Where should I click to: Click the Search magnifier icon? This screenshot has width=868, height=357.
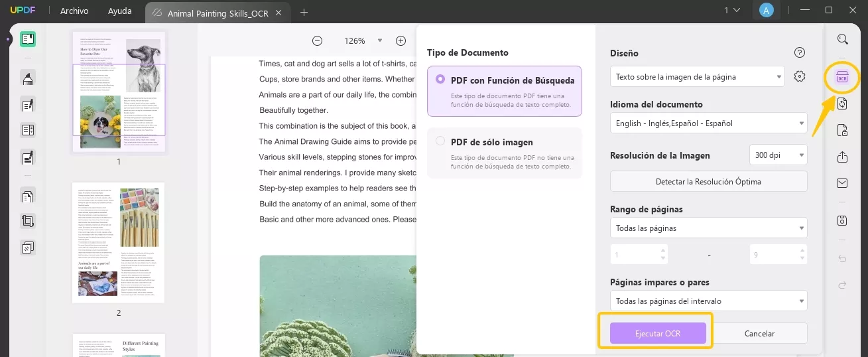[x=842, y=39]
